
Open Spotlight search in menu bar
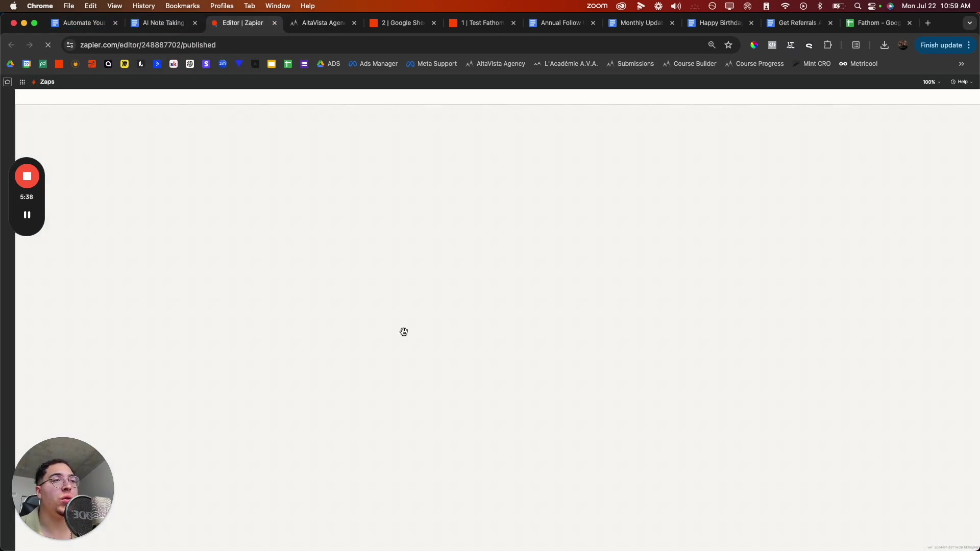(857, 6)
